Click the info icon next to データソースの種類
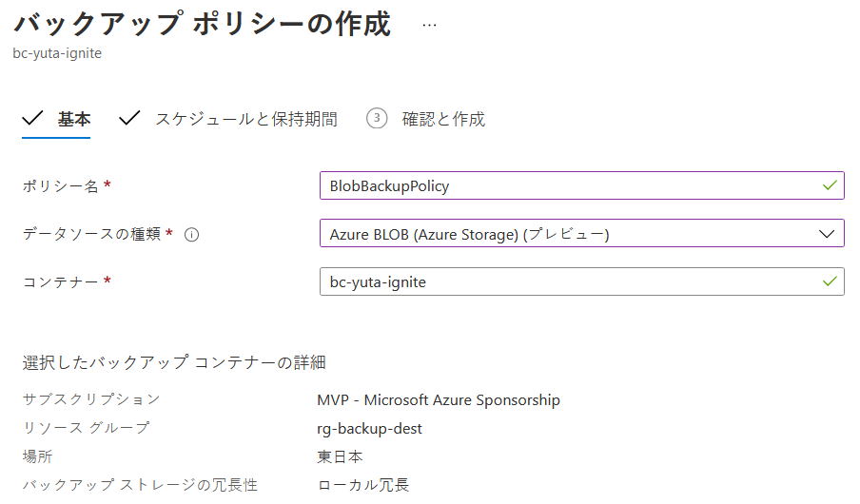The width and height of the screenshot is (860, 504). 191,235
